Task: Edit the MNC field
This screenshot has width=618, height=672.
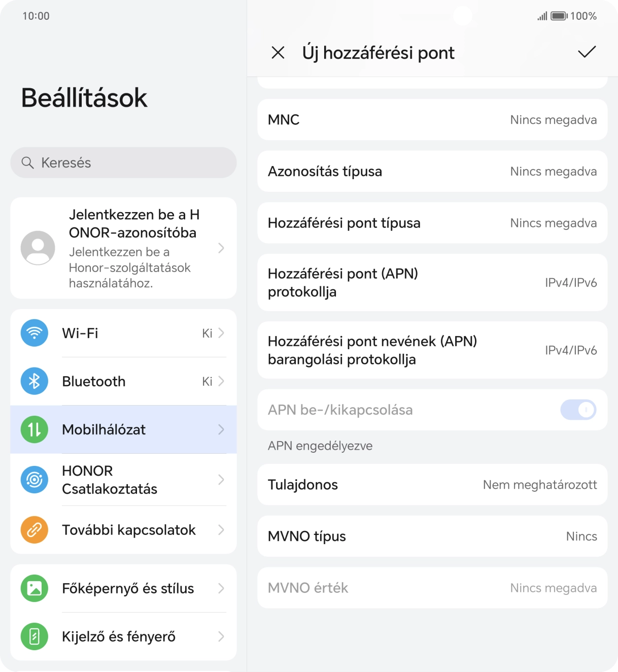Action: point(432,120)
